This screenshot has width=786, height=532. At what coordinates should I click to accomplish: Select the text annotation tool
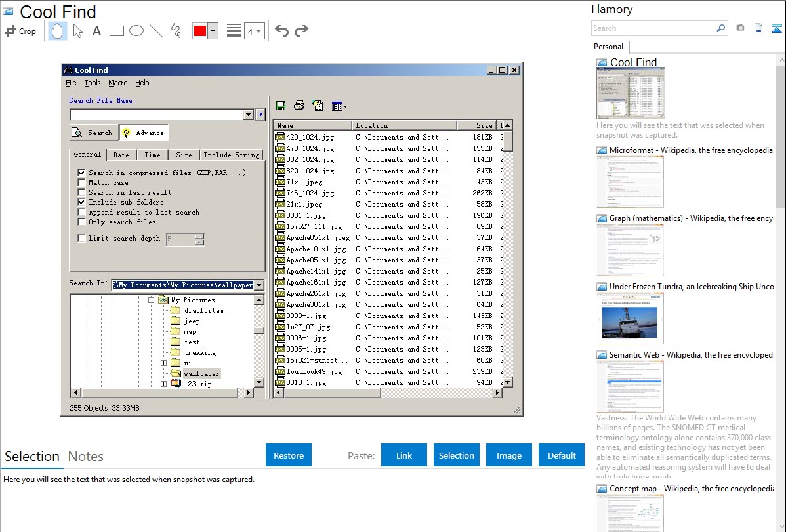coord(96,31)
